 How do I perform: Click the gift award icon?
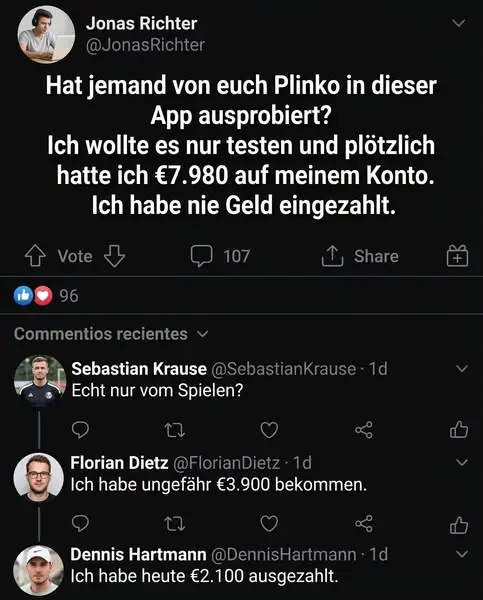click(x=457, y=256)
